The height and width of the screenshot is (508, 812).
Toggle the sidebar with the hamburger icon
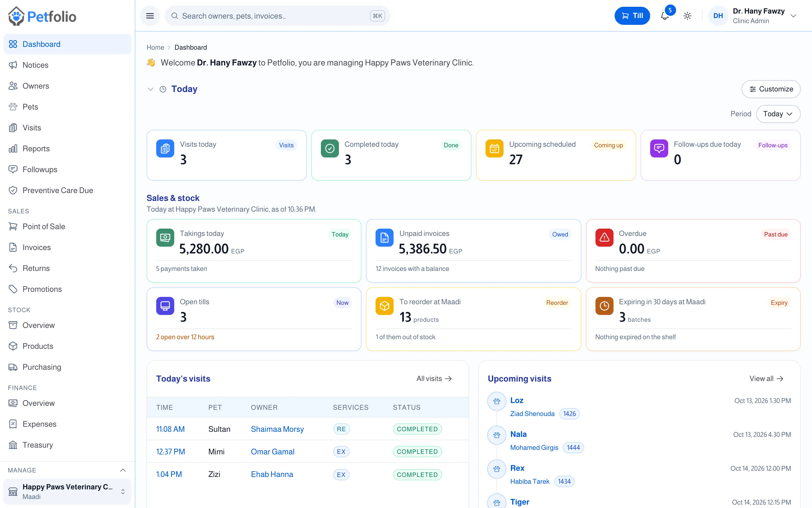tap(150, 16)
